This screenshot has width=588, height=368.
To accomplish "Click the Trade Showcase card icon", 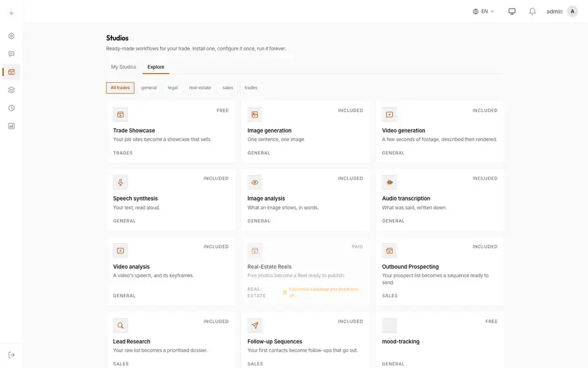I will [x=121, y=115].
